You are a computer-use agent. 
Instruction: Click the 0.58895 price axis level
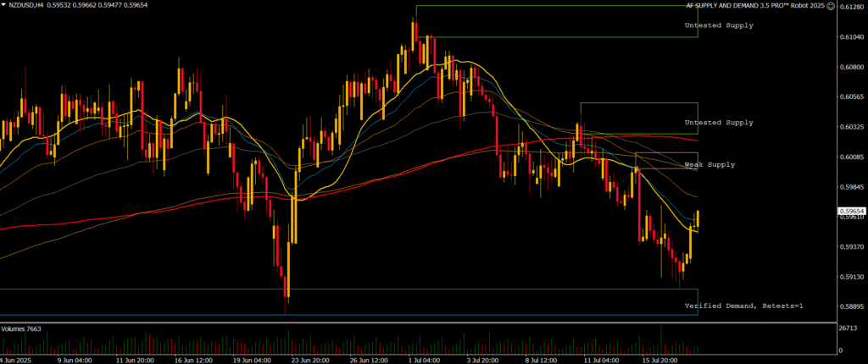coord(852,306)
